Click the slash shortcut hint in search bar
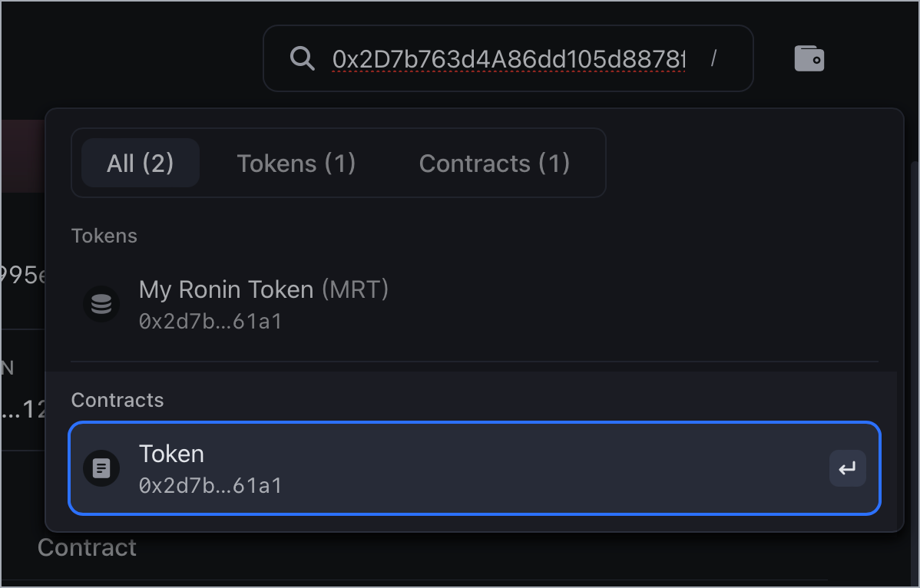Screen dimensions: 920x588 (713, 58)
